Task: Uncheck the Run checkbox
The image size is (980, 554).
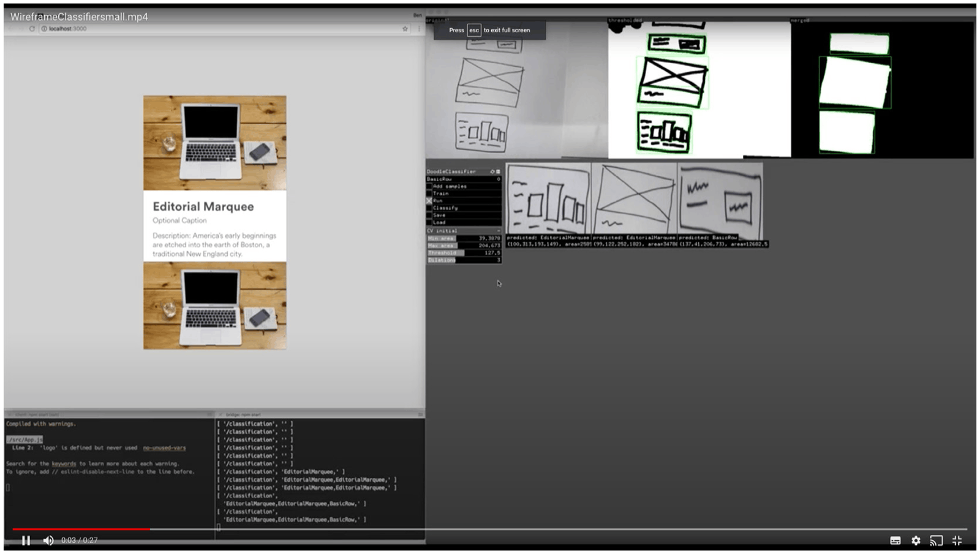Action: pyautogui.click(x=429, y=201)
